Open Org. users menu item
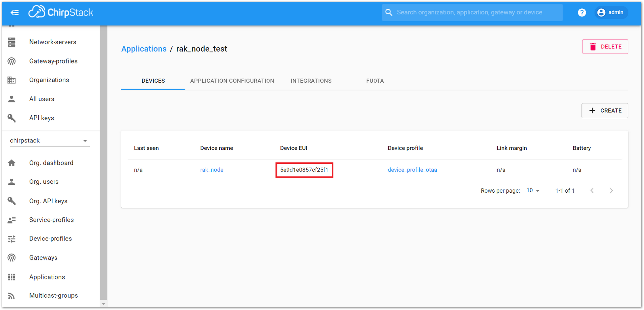This screenshot has width=644, height=310. click(x=51, y=182)
